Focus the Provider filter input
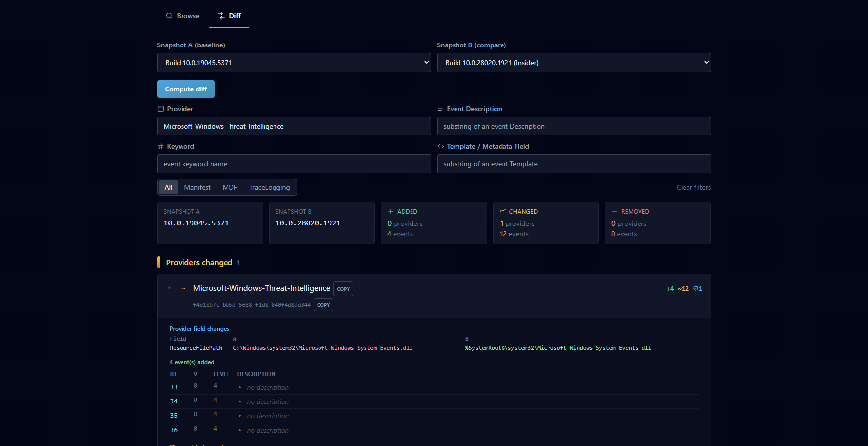This screenshot has width=868, height=446. (294, 126)
